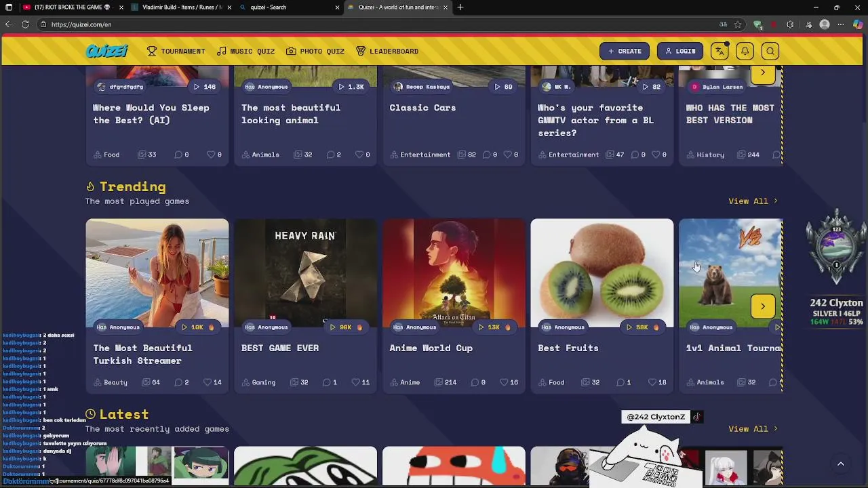Open the Leaderboard menu item

click(387, 52)
